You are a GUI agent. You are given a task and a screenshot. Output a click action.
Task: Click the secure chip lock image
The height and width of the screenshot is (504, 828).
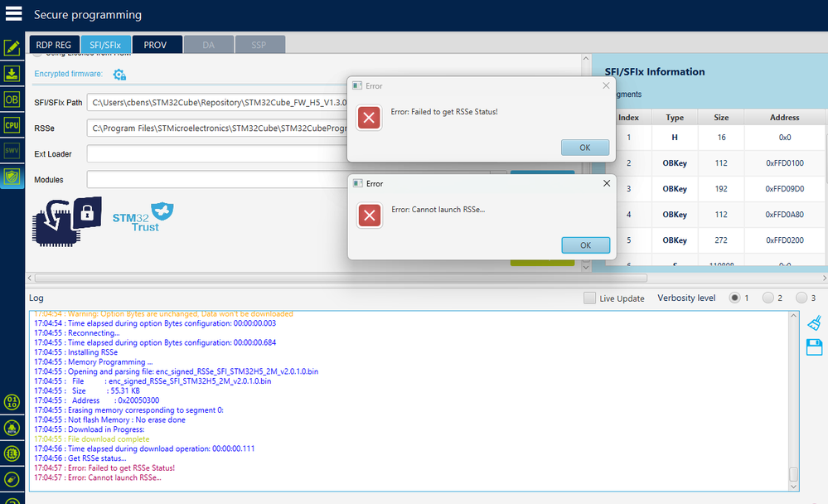coord(67,220)
